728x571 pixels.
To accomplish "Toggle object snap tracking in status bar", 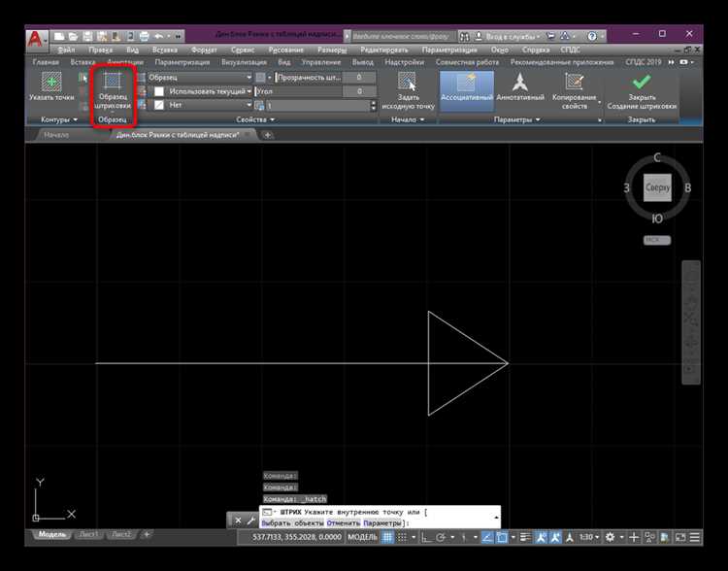I will tap(486, 537).
